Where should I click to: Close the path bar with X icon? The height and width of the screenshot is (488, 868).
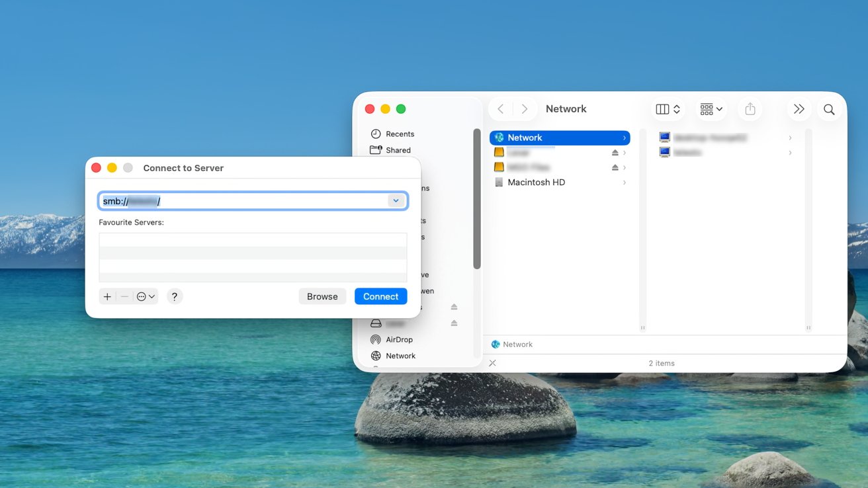pos(492,363)
